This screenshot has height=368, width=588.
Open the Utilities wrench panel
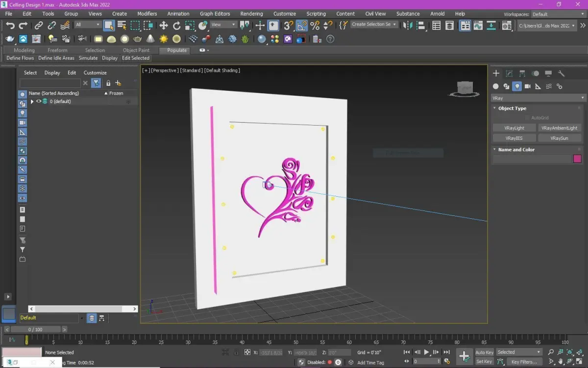click(x=562, y=73)
